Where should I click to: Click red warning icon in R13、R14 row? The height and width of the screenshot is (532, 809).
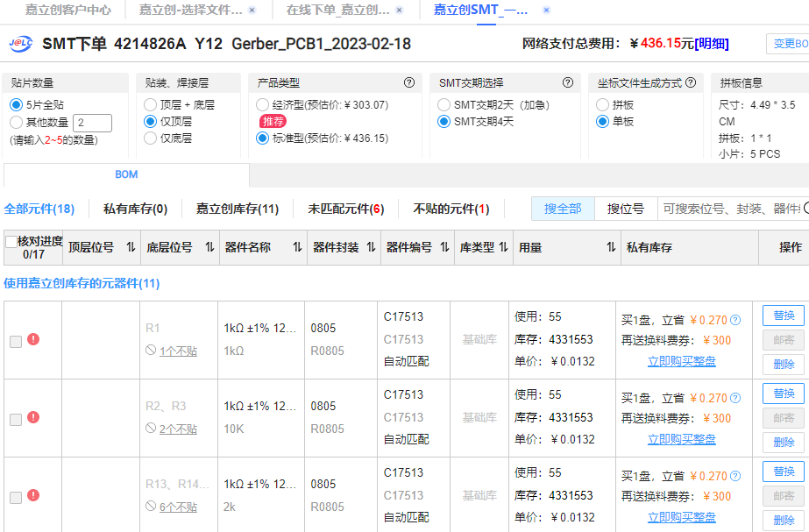pyautogui.click(x=33, y=495)
